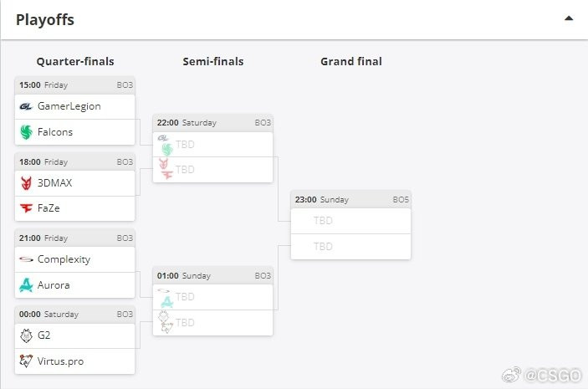The height and width of the screenshot is (389, 588).
Task: Select the 18:00 Friday match header
Action: [74, 161]
